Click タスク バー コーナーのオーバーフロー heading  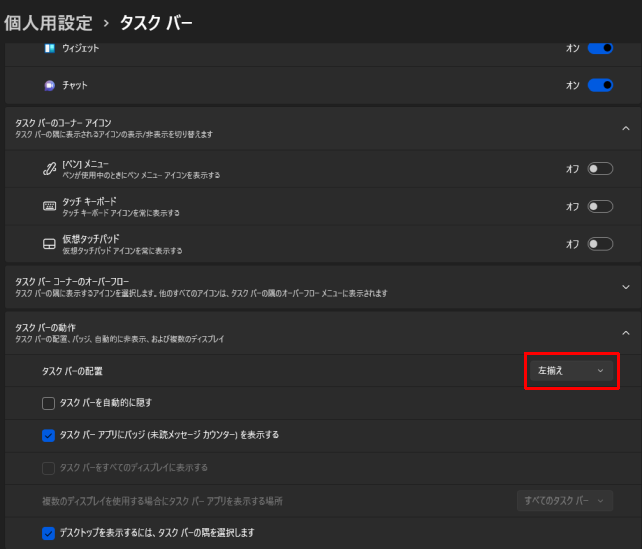(72, 282)
